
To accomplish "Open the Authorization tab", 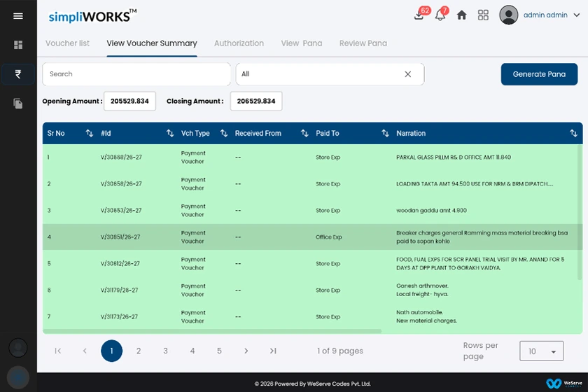I will coord(239,43).
